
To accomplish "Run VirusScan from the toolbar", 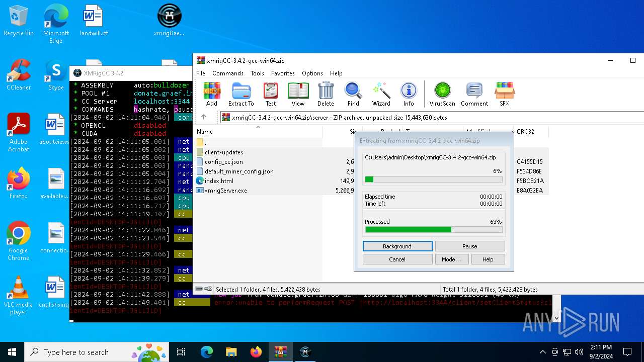I will (x=442, y=94).
